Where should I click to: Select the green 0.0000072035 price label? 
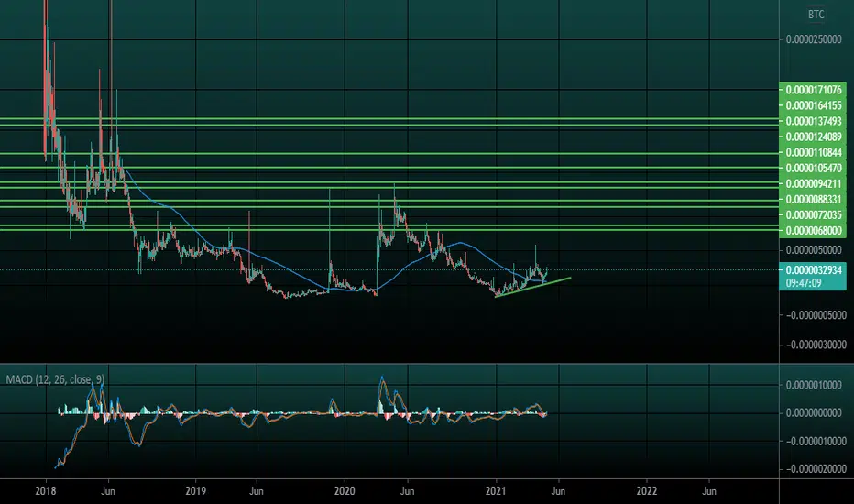click(814, 215)
